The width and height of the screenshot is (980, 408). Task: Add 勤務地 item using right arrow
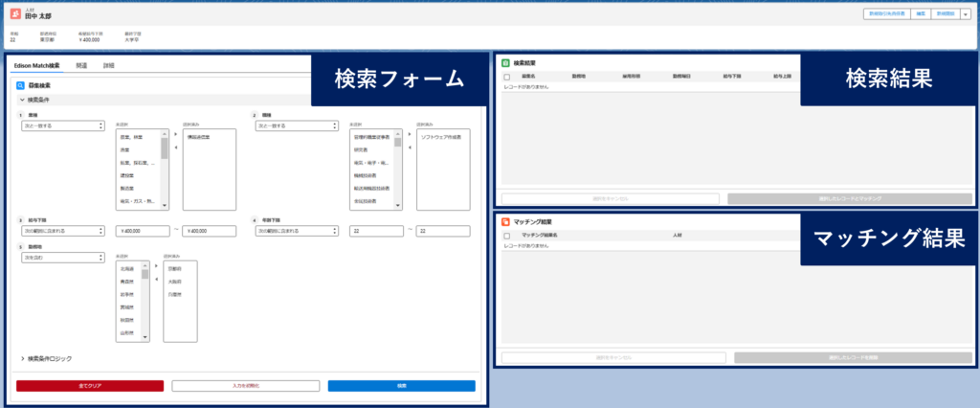(157, 265)
